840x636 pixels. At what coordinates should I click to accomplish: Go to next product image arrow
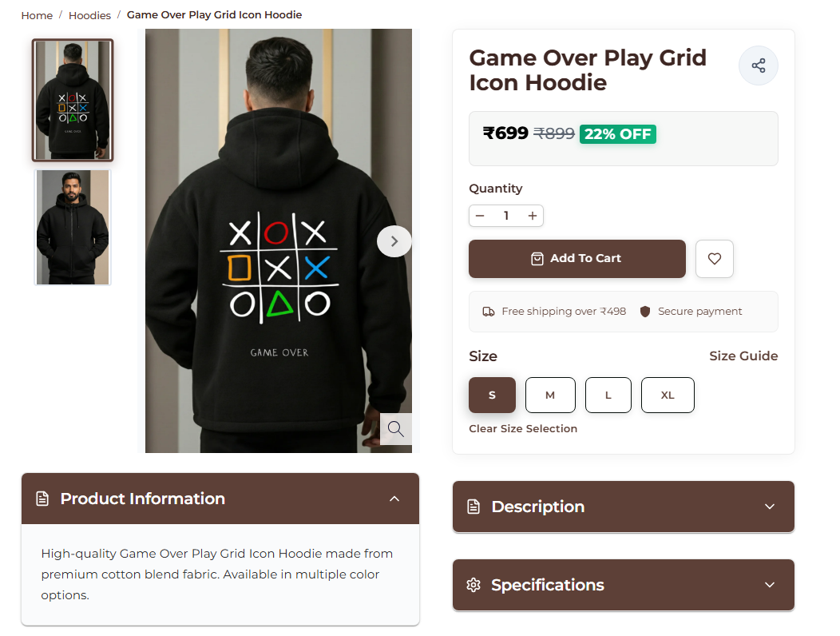(394, 241)
